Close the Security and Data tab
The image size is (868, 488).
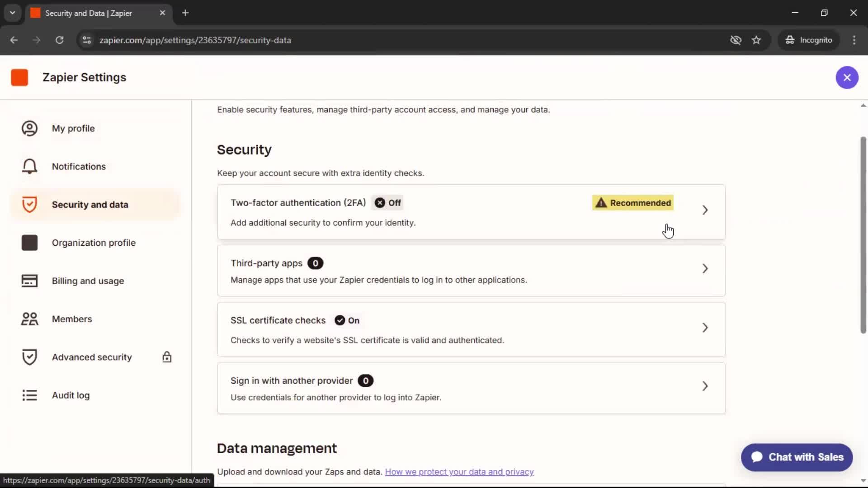(162, 13)
